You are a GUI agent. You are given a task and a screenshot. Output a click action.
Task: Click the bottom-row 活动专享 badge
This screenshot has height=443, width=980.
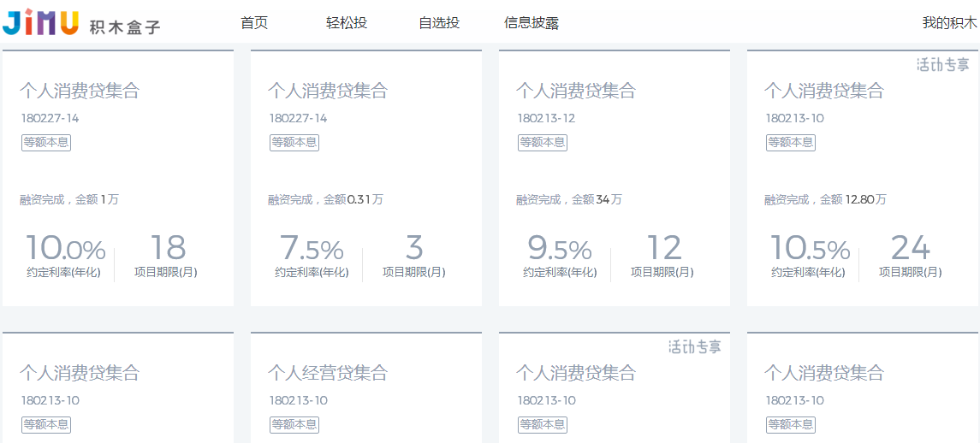coord(694,346)
